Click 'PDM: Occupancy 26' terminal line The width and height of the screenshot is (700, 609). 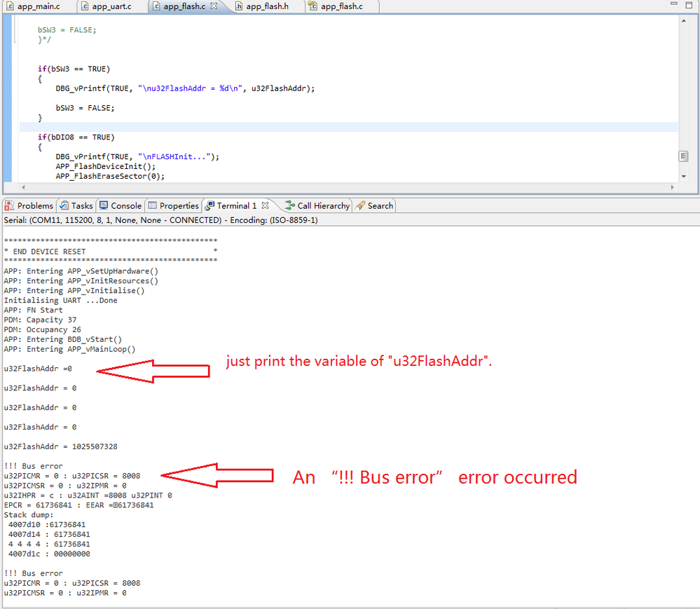43,330
